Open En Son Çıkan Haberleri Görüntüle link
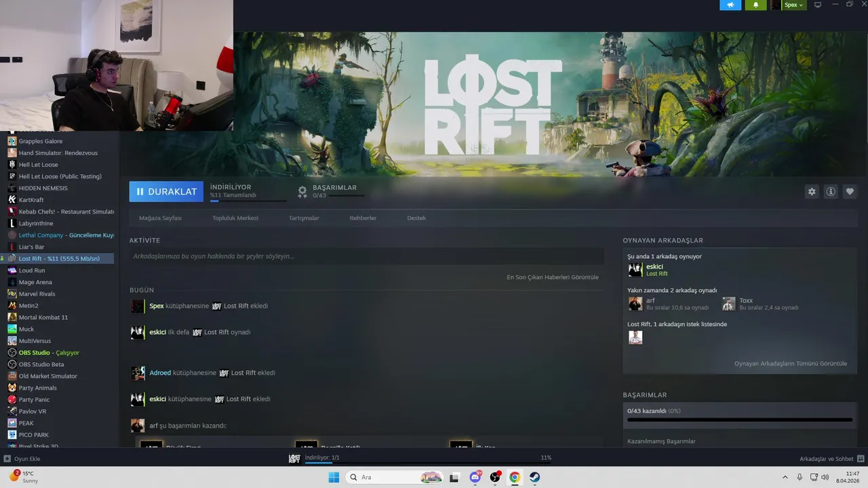The image size is (868, 488). point(553,277)
